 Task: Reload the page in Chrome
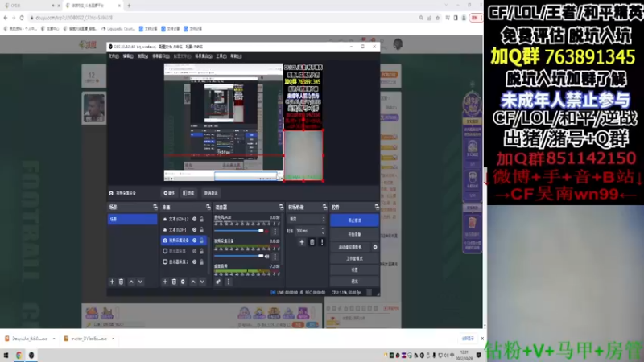pos(22,18)
